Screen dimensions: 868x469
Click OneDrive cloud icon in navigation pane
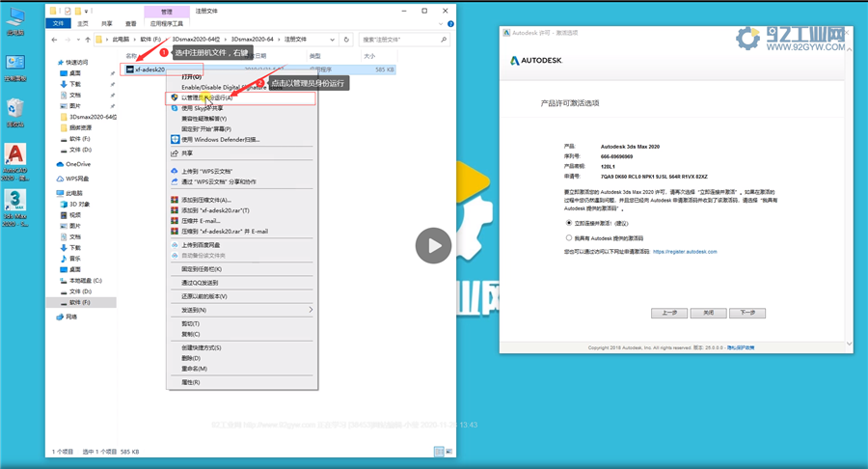click(x=61, y=164)
